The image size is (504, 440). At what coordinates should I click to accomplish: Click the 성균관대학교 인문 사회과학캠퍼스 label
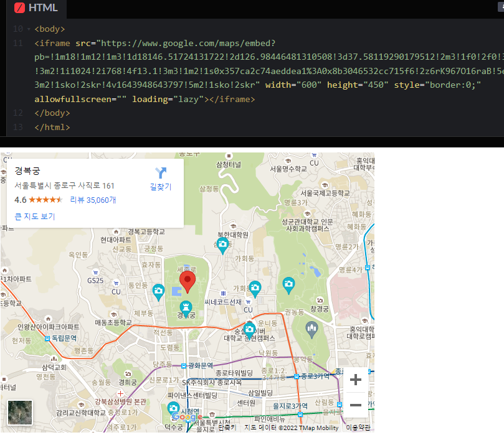[307, 225]
